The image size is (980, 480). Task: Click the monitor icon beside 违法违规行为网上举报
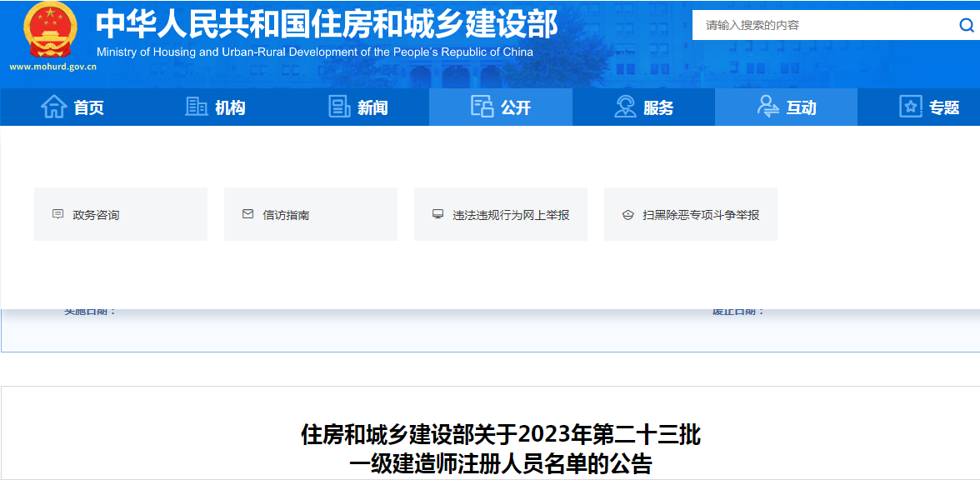point(437,214)
